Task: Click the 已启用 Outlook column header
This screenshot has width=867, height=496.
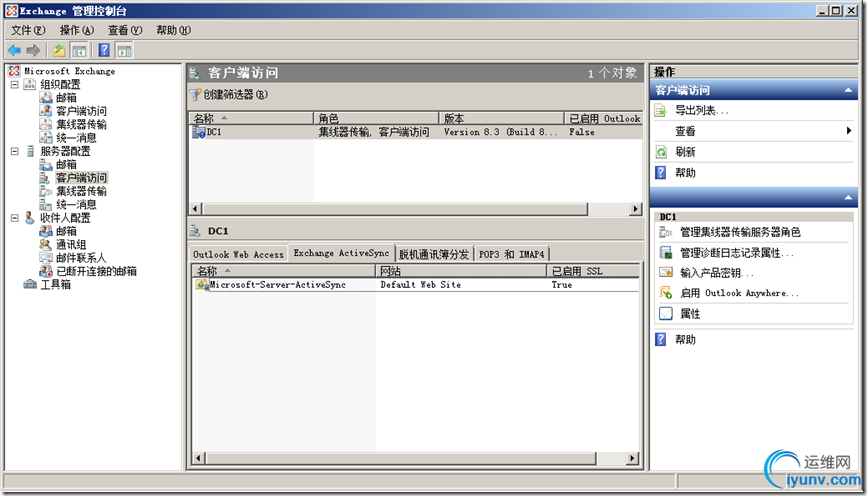Action: coord(603,118)
